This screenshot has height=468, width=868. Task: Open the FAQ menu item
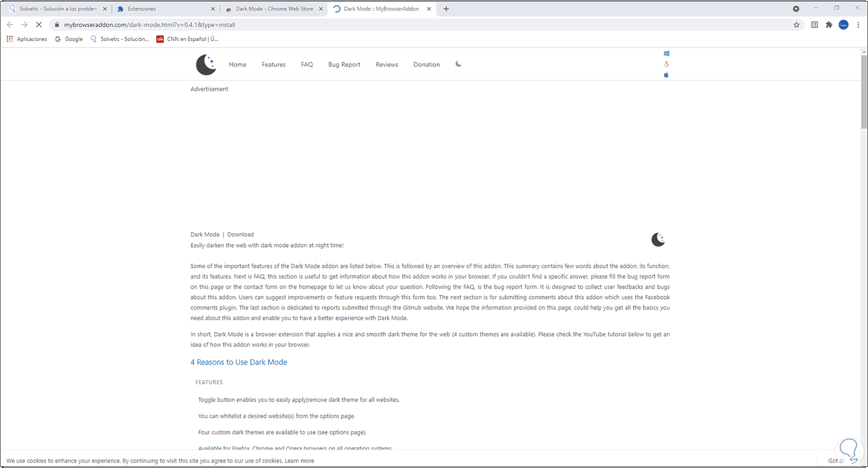307,65
